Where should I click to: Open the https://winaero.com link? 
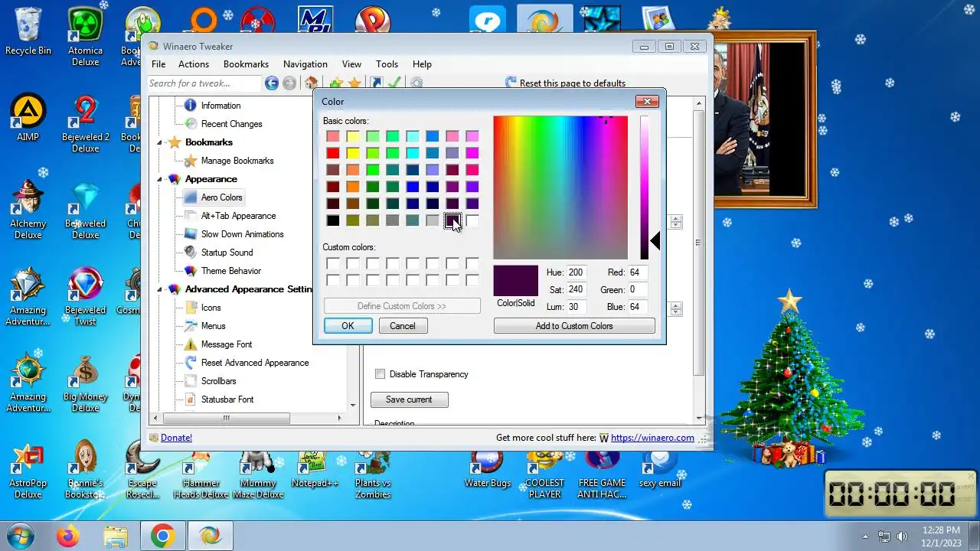tap(652, 438)
